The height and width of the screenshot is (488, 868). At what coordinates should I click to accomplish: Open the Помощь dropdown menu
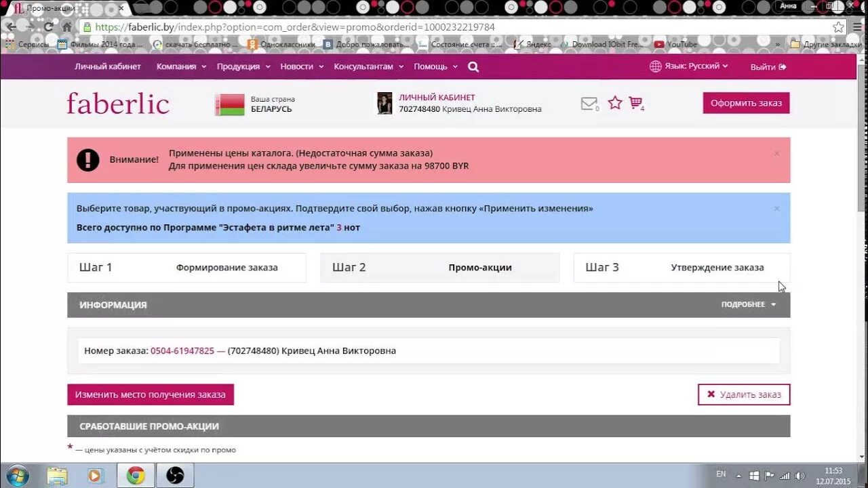[435, 66]
